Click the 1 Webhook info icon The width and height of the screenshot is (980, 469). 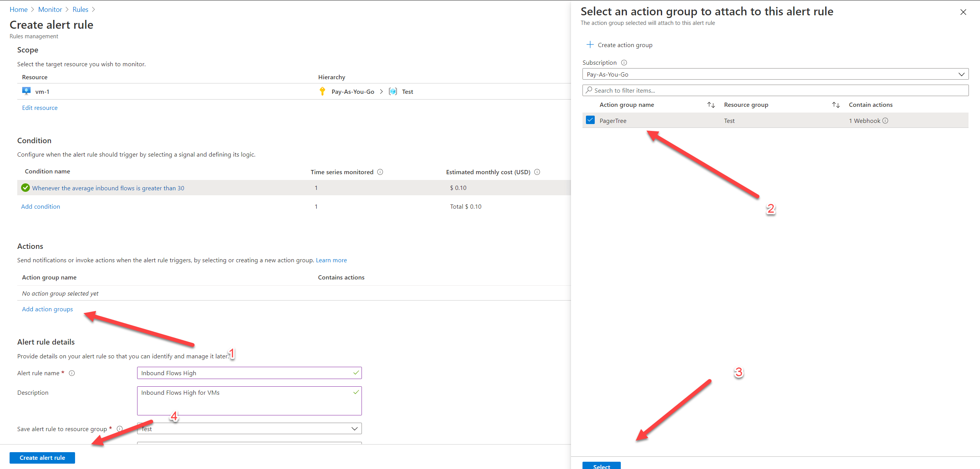[x=885, y=121]
